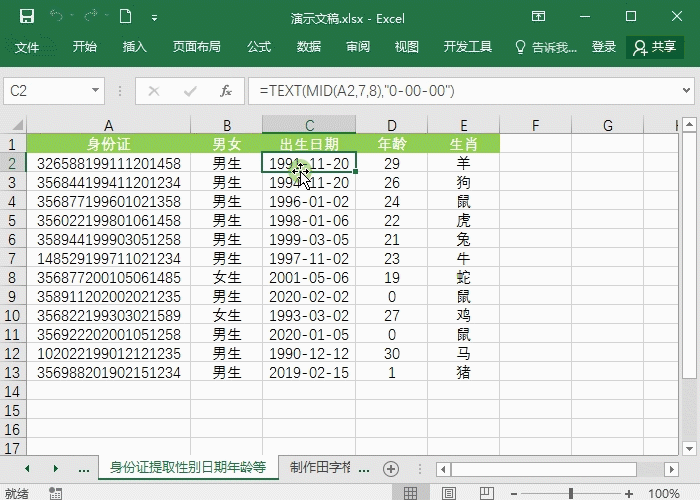The height and width of the screenshot is (500, 700).
Task: Select the 身份证提取性别日期年龄等 sheet tab
Action: [188, 467]
